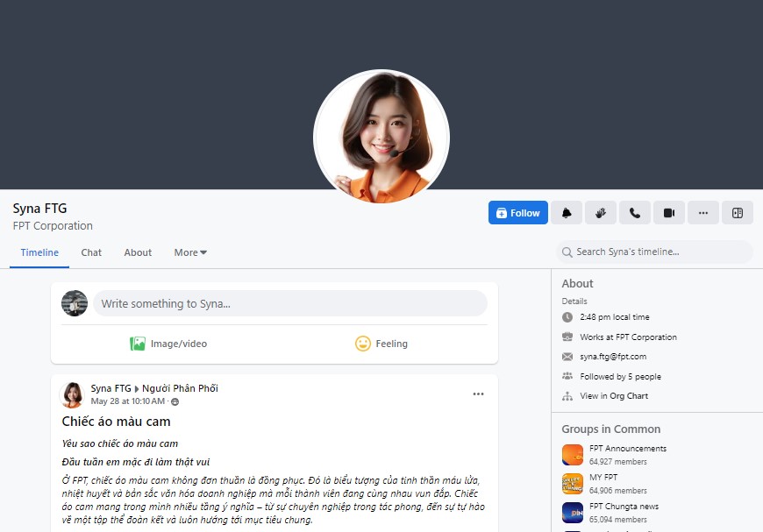Add an Image/video to the post
763x532 pixels.
click(x=168, y=344)
